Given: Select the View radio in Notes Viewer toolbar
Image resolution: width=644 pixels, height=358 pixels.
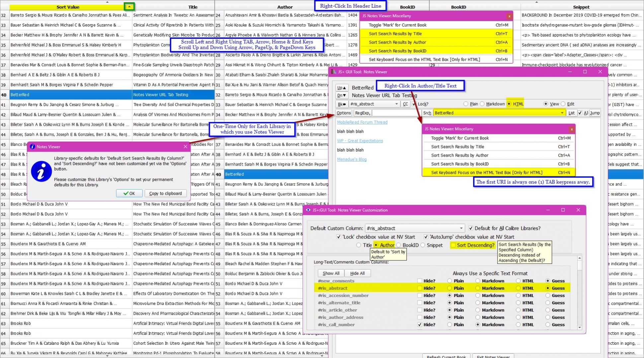Looking at the screenshot, I should click(546, 104).
